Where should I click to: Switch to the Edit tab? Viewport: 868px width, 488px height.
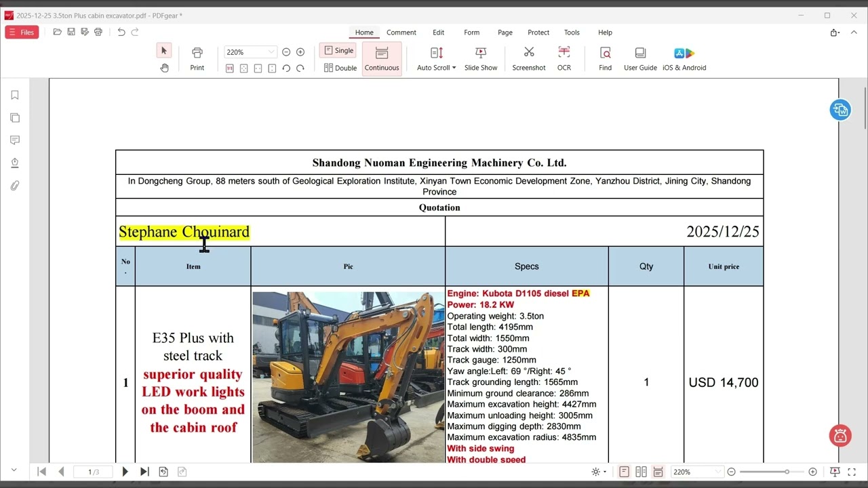(x=439, y=33)
